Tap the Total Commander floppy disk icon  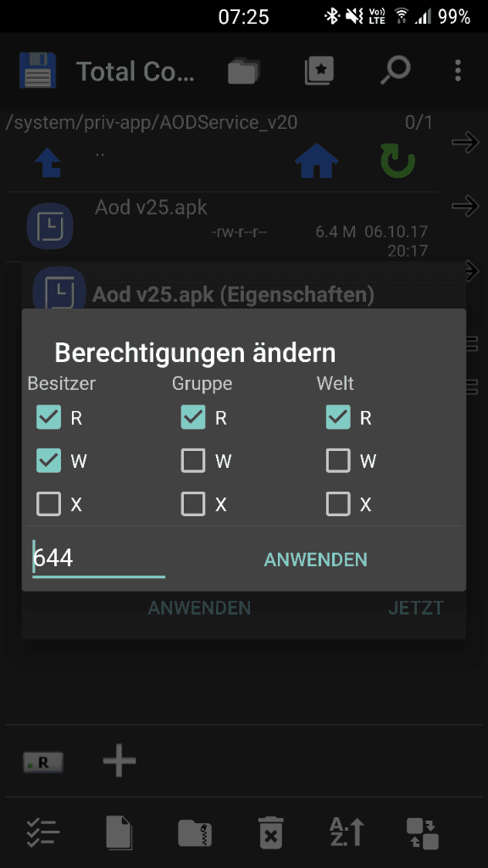coord(37,70)
